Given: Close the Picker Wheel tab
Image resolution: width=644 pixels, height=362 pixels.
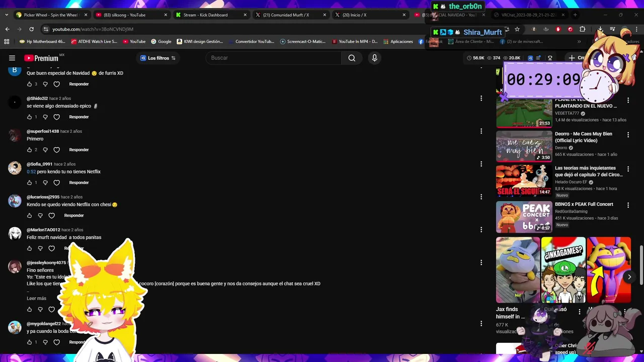Looking at the screenshot, I should coord(86,15).
